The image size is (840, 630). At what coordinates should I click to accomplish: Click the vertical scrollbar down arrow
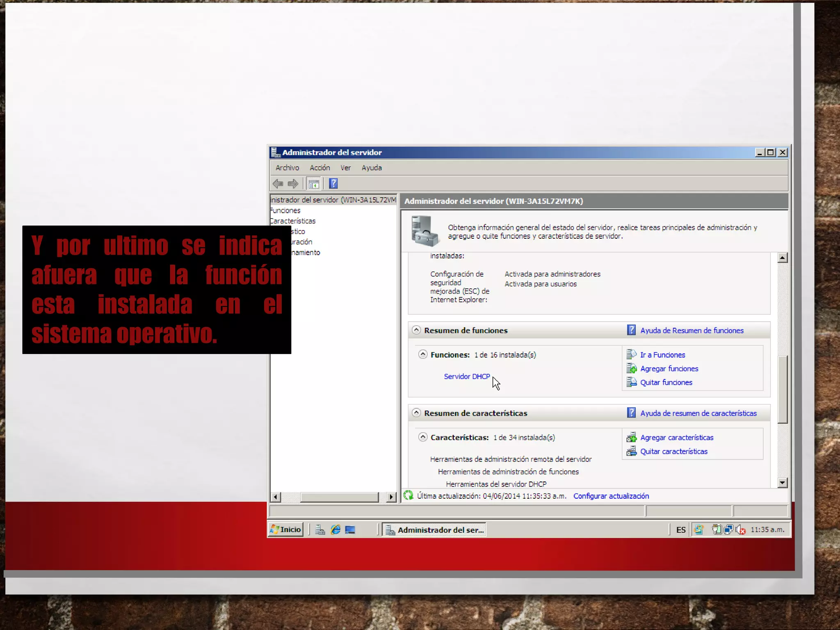783,483
